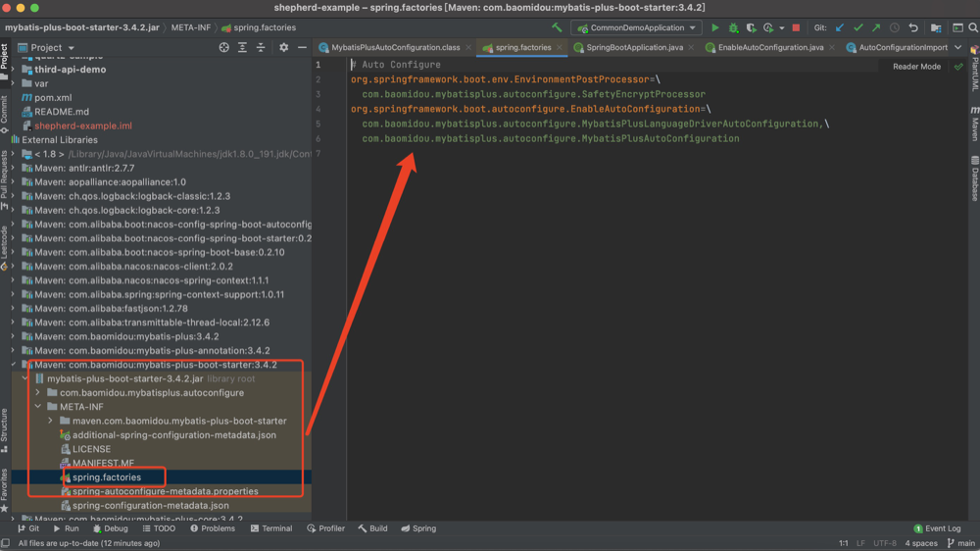The width and height of the screenshot is (980, 551).
Task: Open the Database tool window
Action: click(974, 178)
